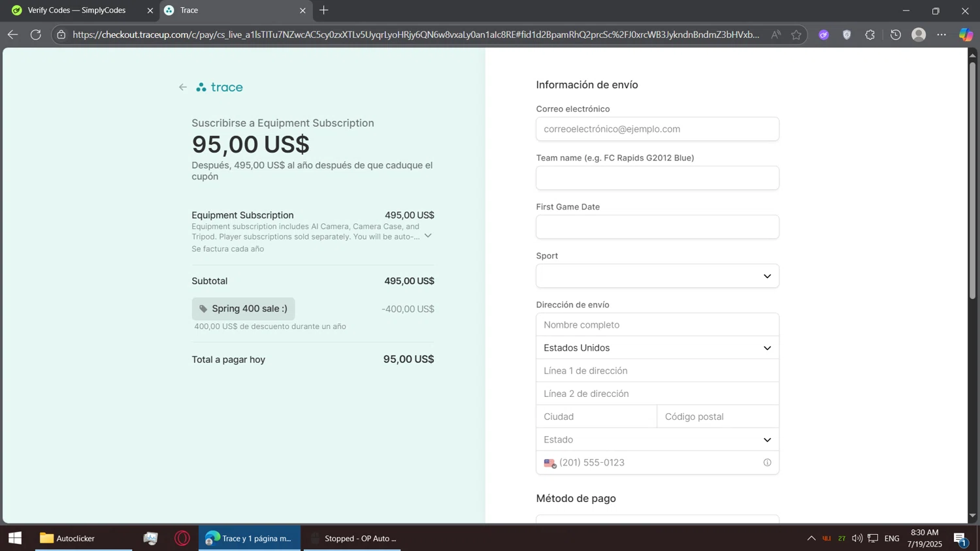Click the page vertical scrollbar thumb

[972, 180]
